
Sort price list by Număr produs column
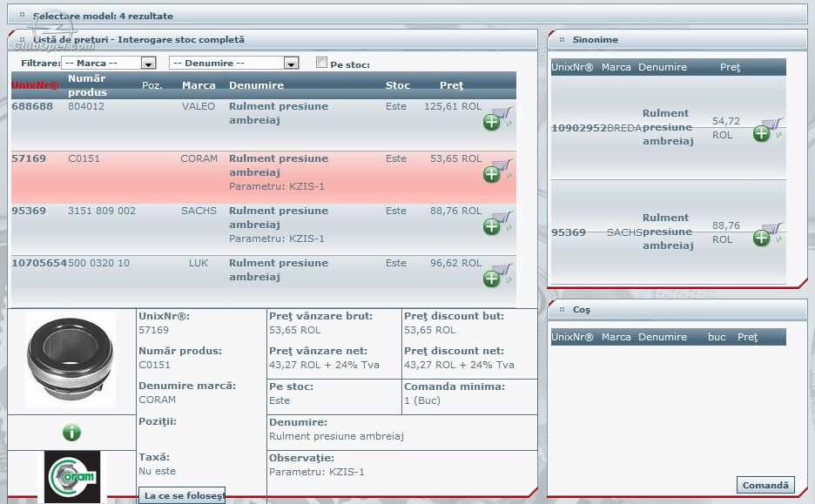(87, 85)
